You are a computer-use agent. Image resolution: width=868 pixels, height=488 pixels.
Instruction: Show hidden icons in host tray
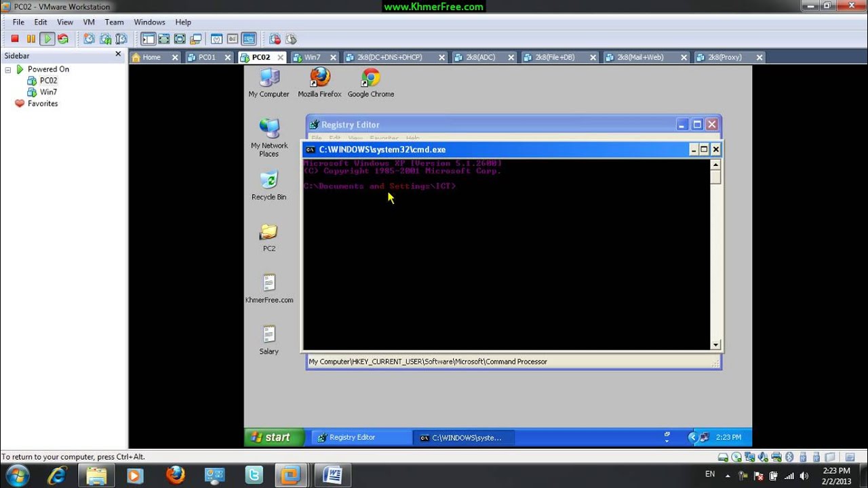tap(728, 475)
